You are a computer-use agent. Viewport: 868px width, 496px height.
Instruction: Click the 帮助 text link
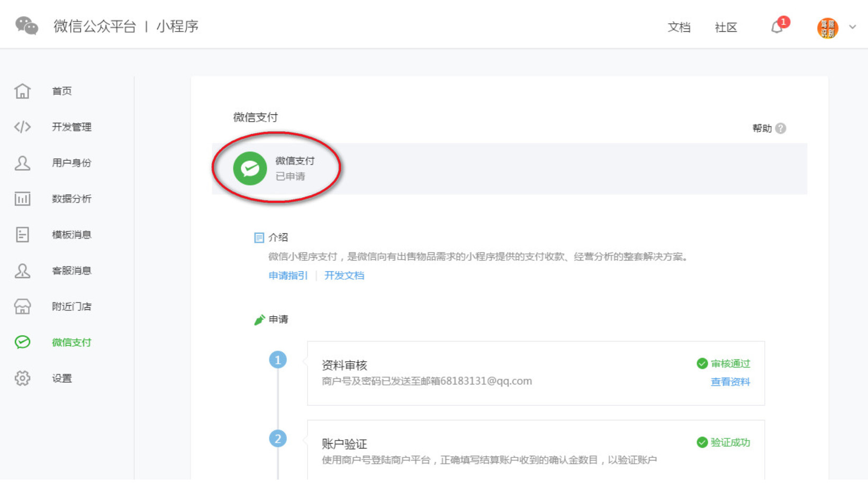point(762,128)
